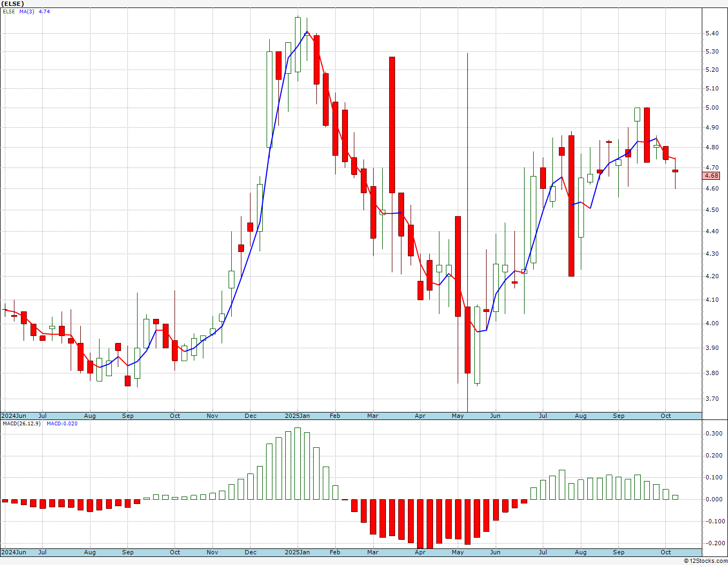The height and width of the screenshot is (565, 728).
Task: Select the "MA(3)" moving average legend label
Action: [27, 11]
